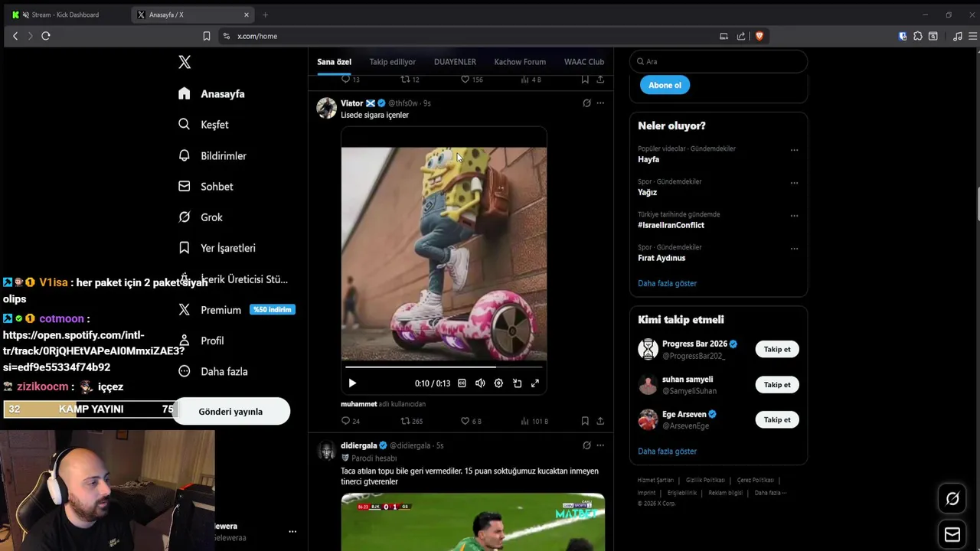Open floating messages envelope button
The image size is (980, 551).
(952, 534)
